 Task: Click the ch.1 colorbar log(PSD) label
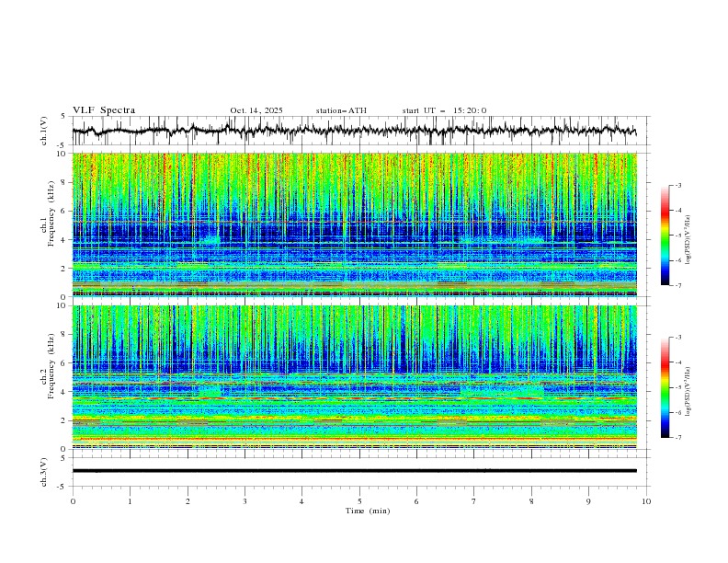click(x=688, y=240)
